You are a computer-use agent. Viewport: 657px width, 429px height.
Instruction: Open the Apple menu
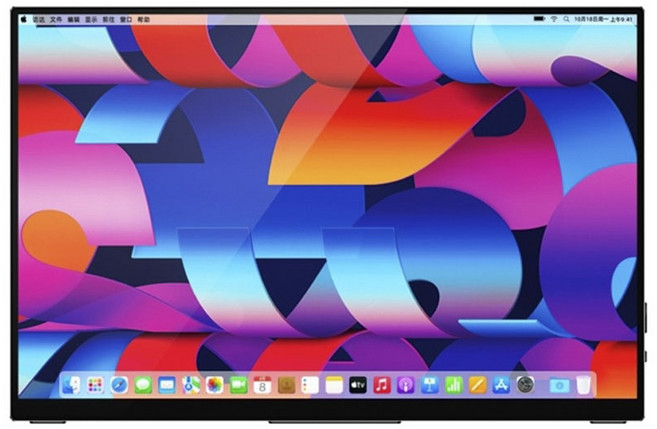point(24,19)
